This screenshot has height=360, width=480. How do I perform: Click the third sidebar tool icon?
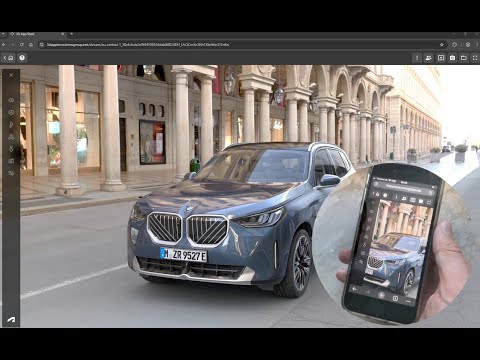pos(11,125)
